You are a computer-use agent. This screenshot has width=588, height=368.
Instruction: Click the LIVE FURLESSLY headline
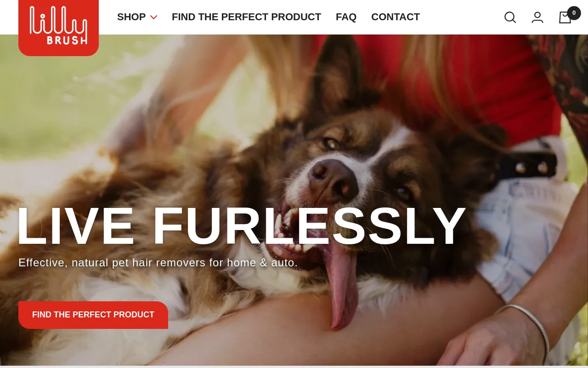241,226
